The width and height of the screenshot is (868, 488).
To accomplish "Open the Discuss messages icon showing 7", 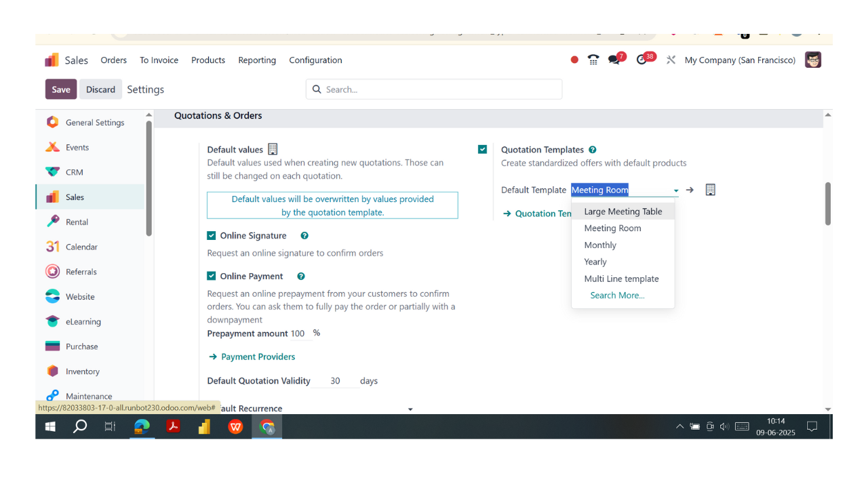I will pos(613,60).
